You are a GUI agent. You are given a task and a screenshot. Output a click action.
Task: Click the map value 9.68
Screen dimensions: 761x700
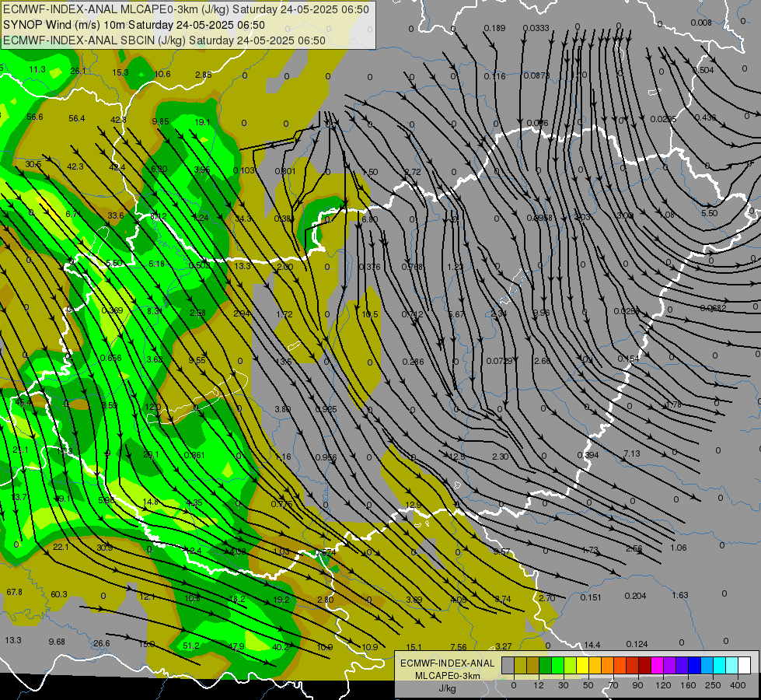[57, 642]
